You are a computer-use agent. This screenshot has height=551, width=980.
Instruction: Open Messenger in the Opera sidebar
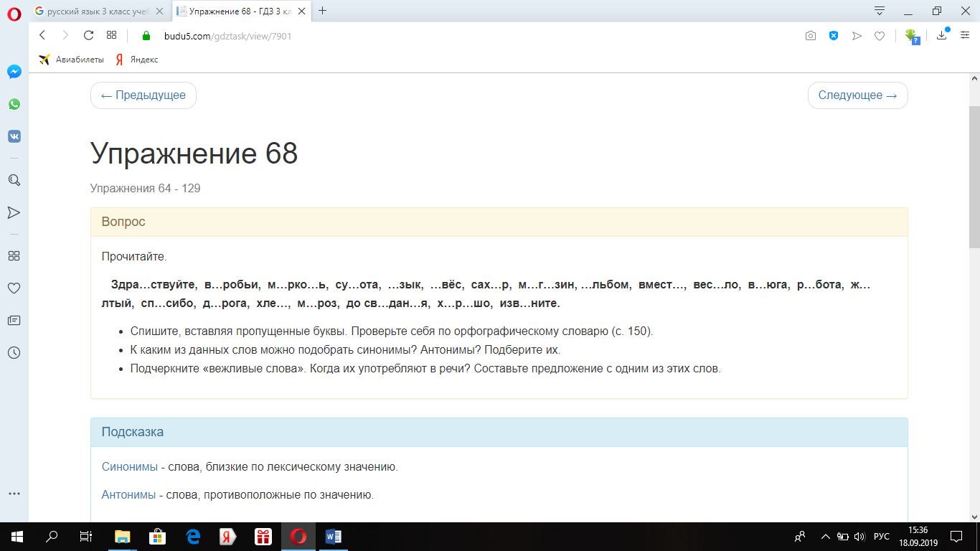(14, 72)
